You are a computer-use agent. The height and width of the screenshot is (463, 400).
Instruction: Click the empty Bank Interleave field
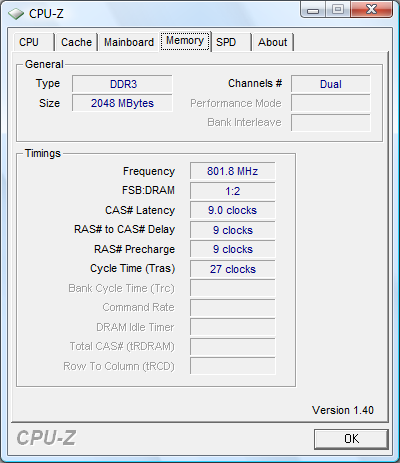coord(331,122)
